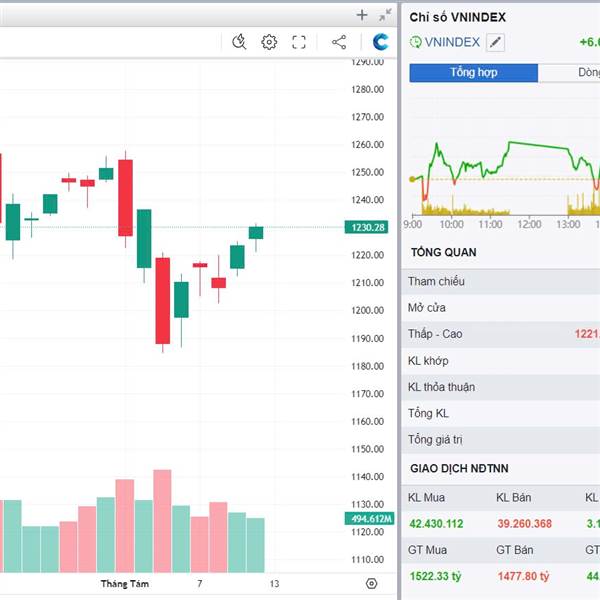600x600 pixels.
Task: Click GT Bán value 1477.80 tỷ
Action: pyautogui.click(x=523, y=576)
